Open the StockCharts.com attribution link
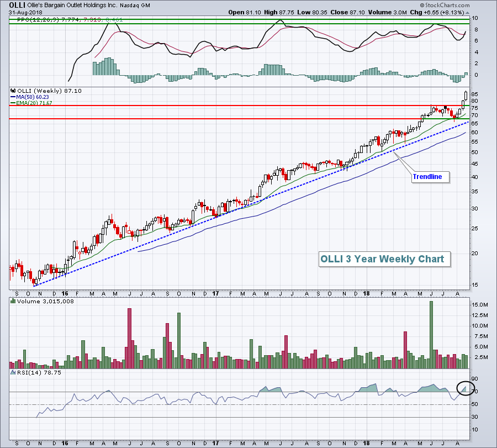 click(445, 5)
